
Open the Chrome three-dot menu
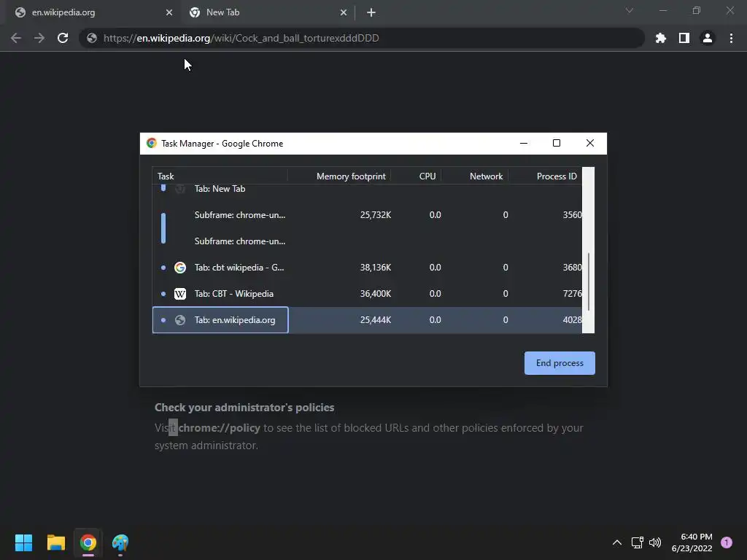(x=731, y=38)
